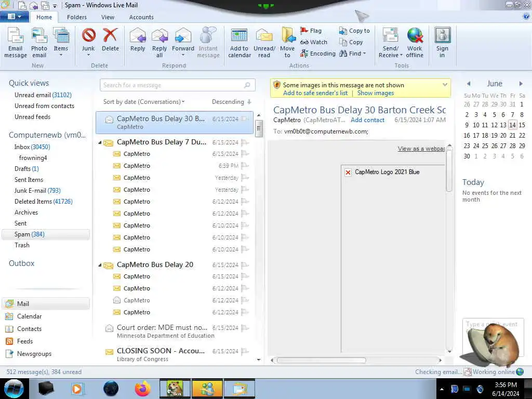
Task: Delete the selected message
Action: [x=110, y=39]
